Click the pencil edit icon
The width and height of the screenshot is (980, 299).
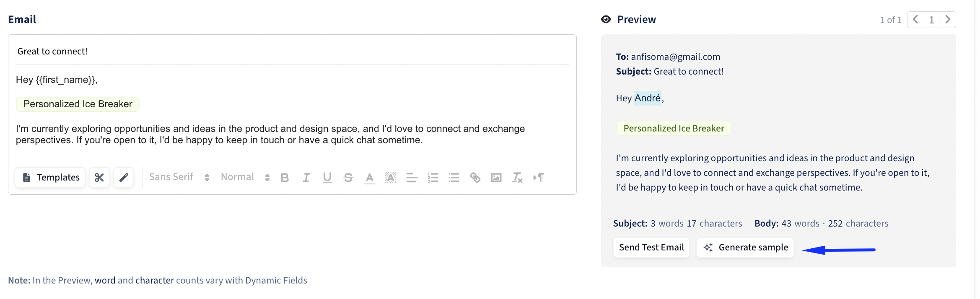tap(124, 178)
